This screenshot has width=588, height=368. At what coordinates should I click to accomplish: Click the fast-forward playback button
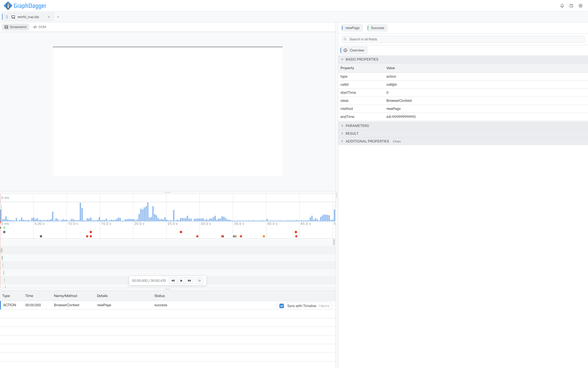(189, 281)
